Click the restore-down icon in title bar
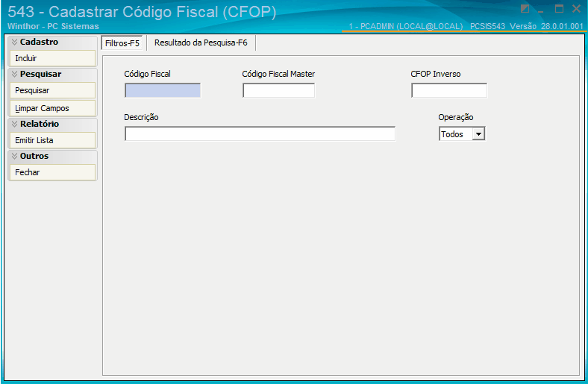Screen dimensions: 588x384 pyautogui.click(x=525, y=9)
